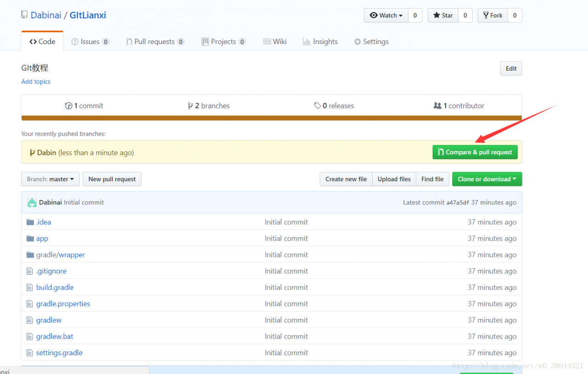Click the Edit description button
588x374 pixels.
pos(511,68)
